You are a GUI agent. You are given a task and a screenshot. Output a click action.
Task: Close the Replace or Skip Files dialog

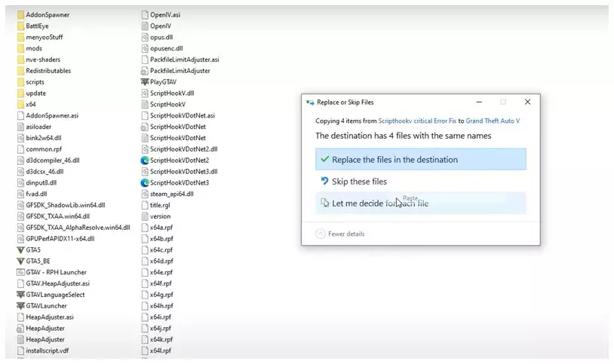tap(527, 102)
